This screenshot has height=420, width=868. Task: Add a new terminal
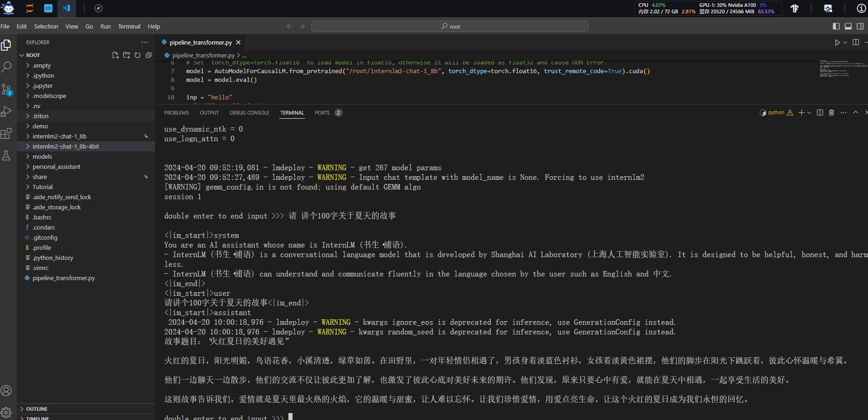coord(801,113)
